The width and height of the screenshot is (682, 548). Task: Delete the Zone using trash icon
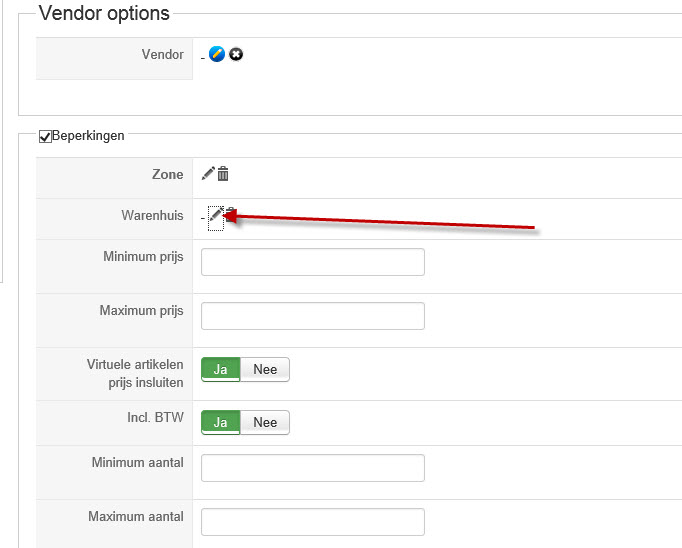[x=223, y=174]
